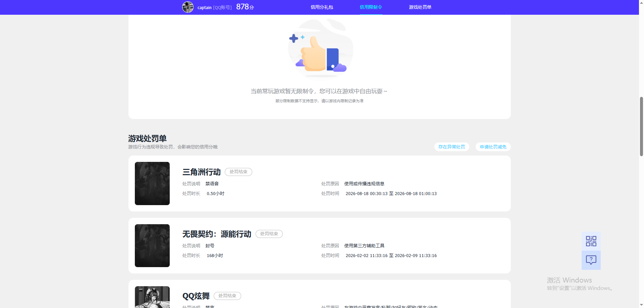The height and width of the screenshot is (308, 644).
Task: Open the 三角洲行动 game thumbnail
Action: [152, 183]
